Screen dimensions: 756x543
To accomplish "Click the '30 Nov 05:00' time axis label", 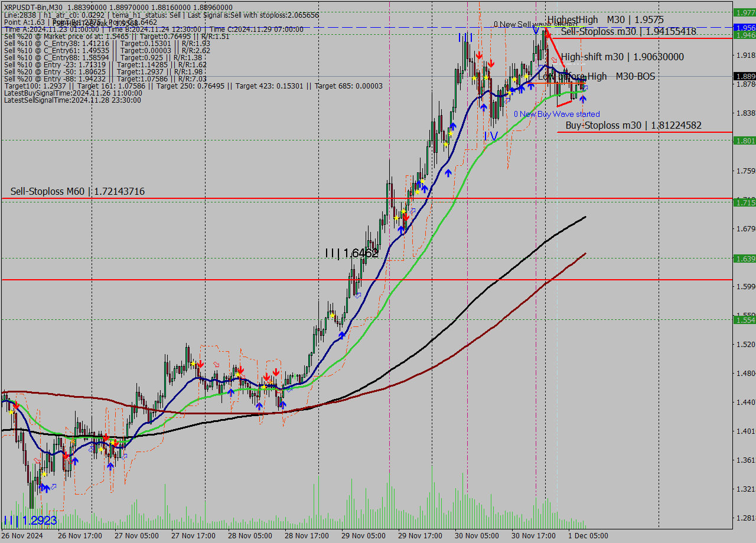I will pyautogui.click(x=477, y=536).
